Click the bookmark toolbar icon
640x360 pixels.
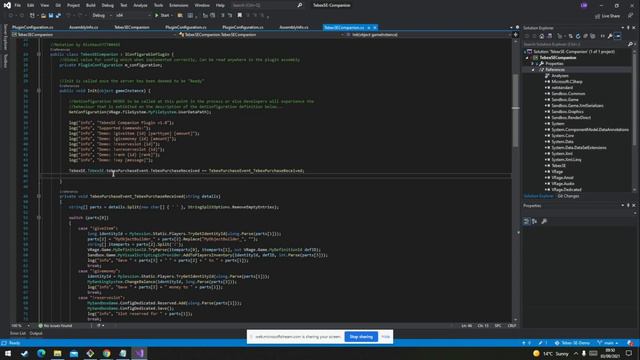coord(240,16)
